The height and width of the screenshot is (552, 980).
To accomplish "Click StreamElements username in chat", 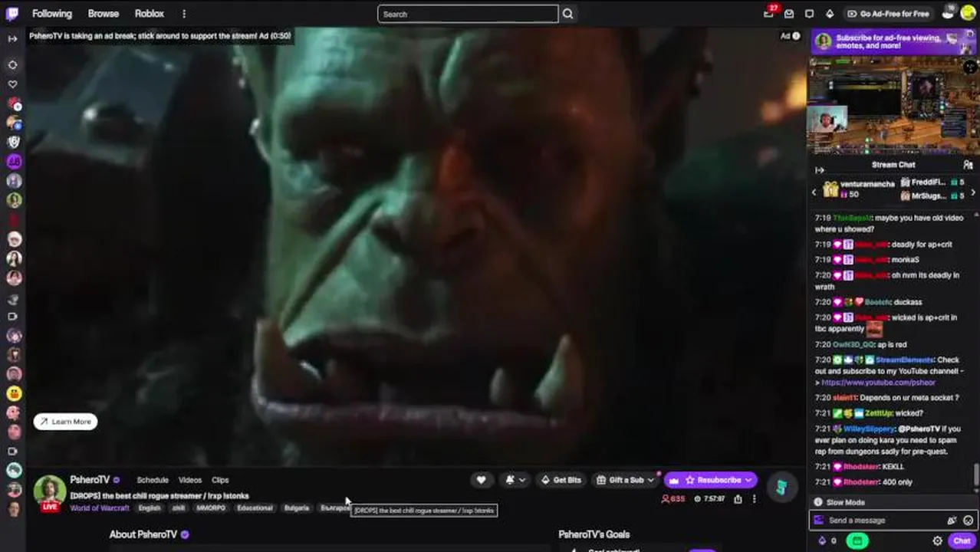I will [905, 360].
